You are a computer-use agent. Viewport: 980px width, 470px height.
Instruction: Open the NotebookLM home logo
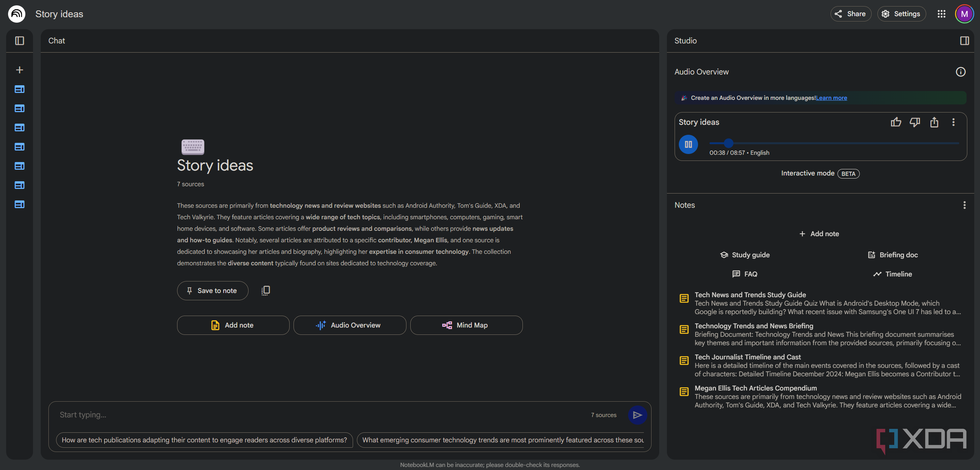coord(17,14)
